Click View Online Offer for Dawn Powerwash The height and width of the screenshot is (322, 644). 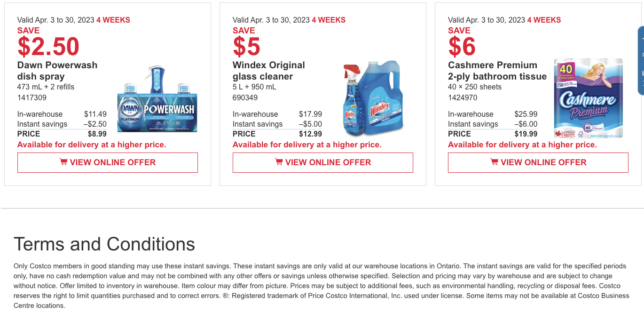pyautogui.click(x=107, y=162)
